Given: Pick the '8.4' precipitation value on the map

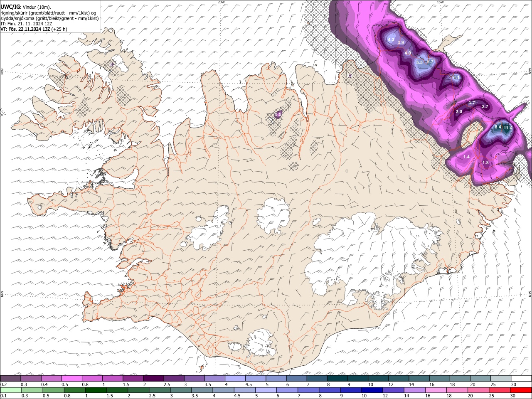Looking at the screenshot, I should [498, 127].
